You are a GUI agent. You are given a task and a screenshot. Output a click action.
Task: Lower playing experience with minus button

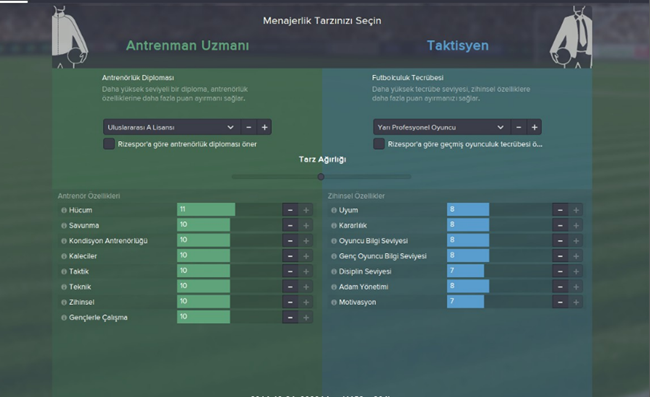tap(519, 127)
